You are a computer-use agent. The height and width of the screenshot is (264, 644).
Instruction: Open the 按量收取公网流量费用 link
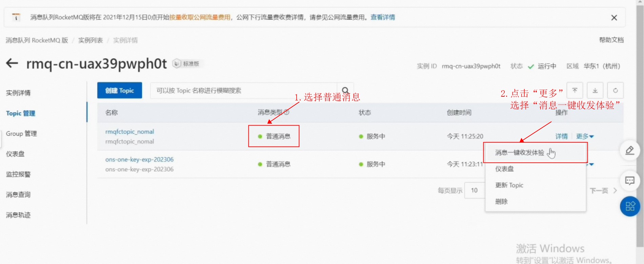pos(200,17)
